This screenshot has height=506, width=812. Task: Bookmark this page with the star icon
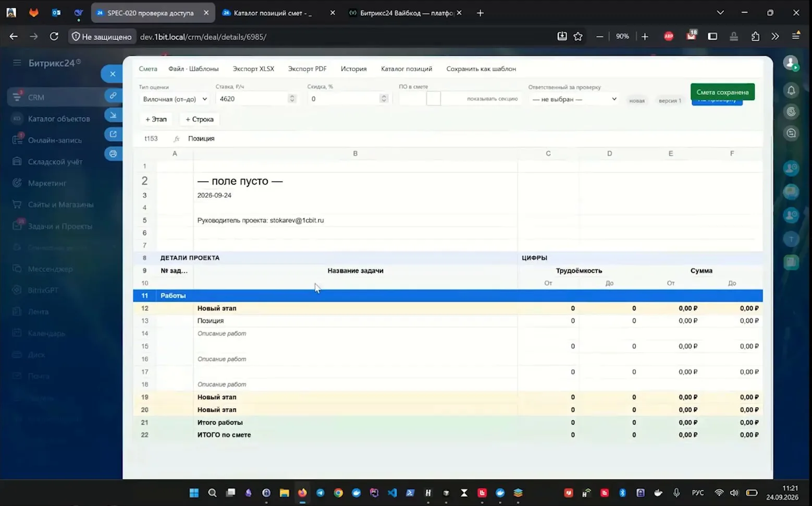(x=578, y=37)
